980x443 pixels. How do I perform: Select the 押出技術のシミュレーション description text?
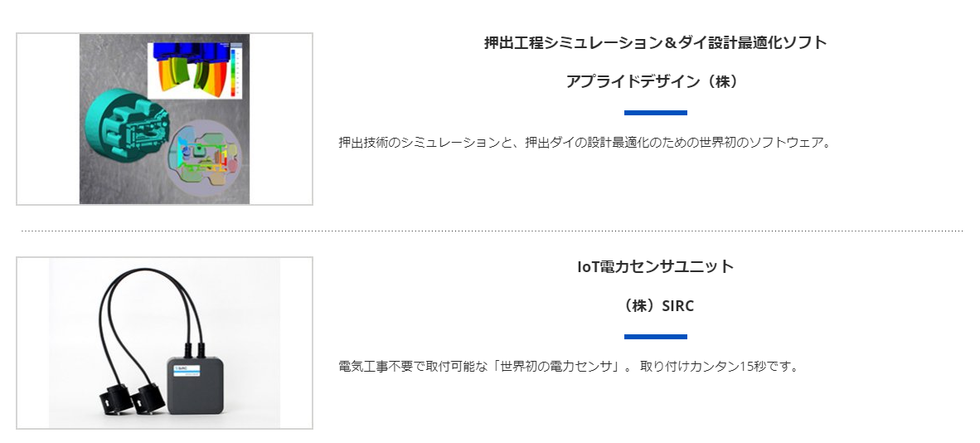(585, 142)
